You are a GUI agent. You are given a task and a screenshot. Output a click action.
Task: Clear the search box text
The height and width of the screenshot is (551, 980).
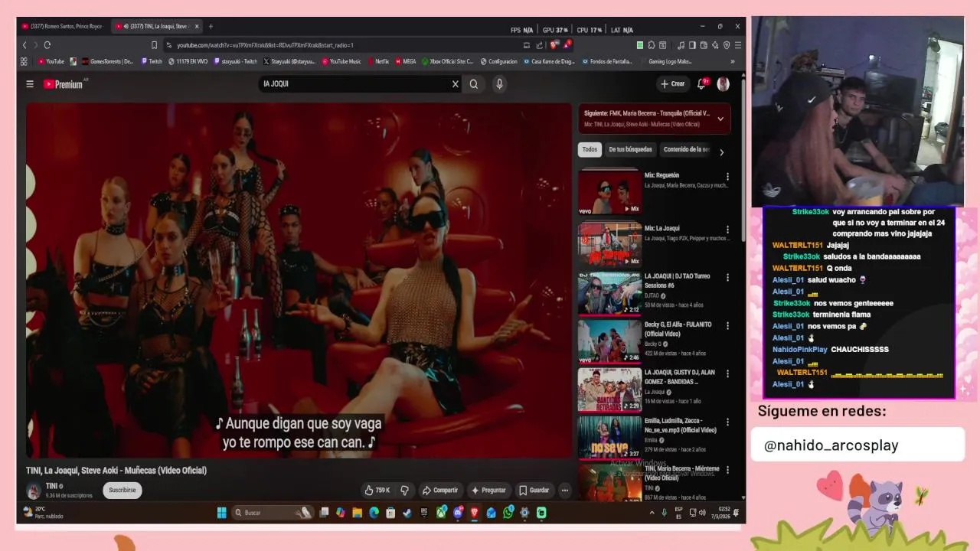point(455,84)
